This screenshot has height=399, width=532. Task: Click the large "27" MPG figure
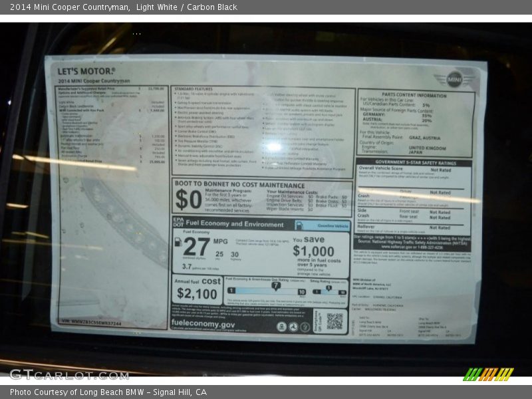(x=196, y=247)
